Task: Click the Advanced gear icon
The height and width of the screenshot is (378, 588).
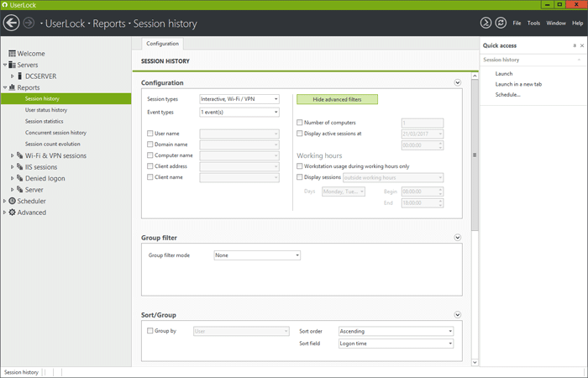Action: point(12,213)
